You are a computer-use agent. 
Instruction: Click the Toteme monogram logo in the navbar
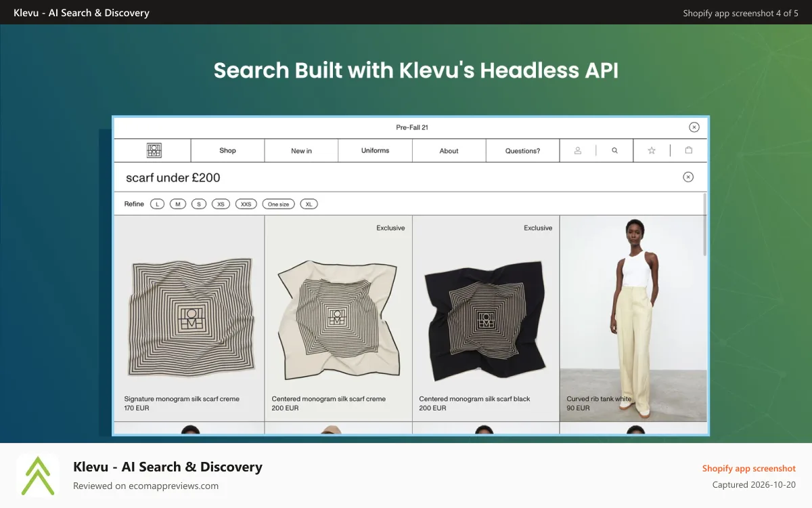pyautogui.click(x=154, y=150)
